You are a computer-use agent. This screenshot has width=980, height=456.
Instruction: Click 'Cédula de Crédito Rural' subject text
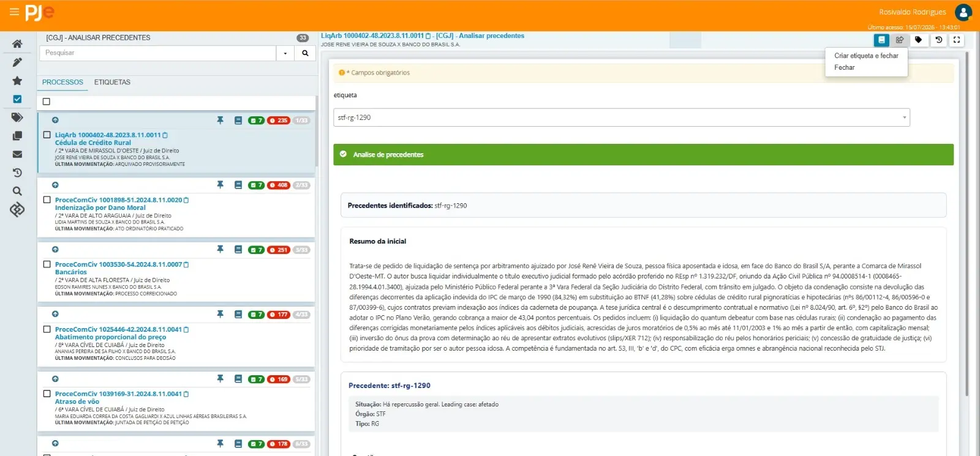(x=93, y=143)
